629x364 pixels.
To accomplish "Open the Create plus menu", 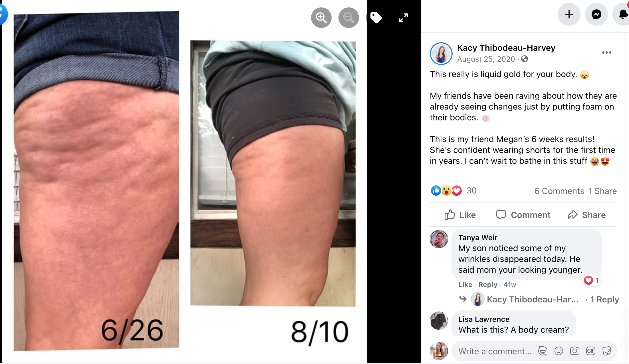I will [x=569, y=14].
